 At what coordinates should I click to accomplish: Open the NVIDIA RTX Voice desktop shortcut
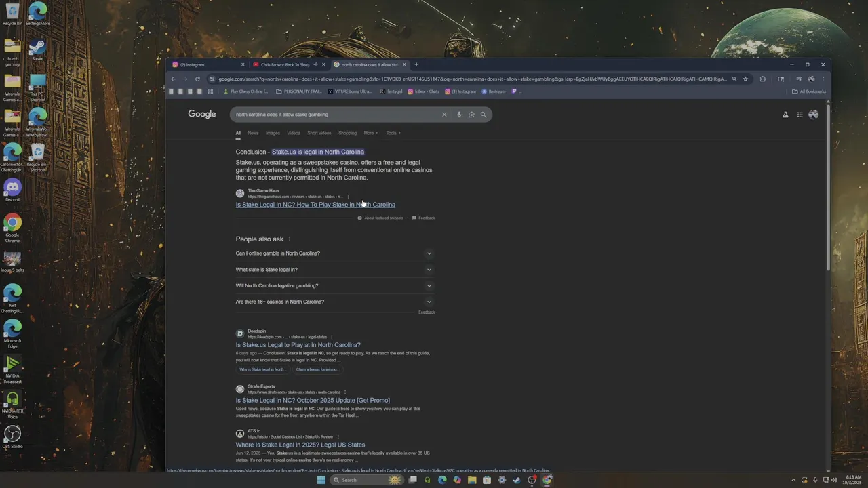coord(12,405)
